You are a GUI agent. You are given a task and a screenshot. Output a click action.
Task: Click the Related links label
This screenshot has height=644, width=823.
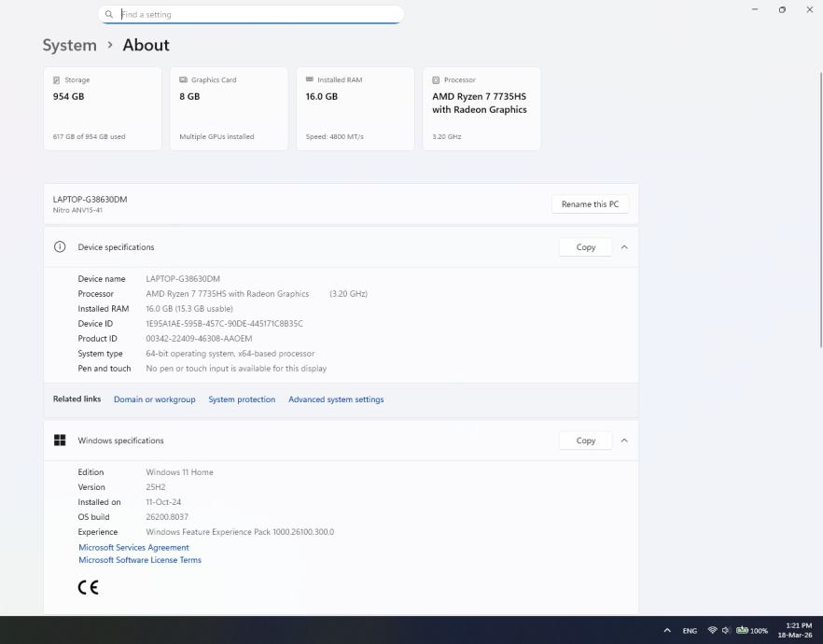pyautogui.click(x=77, y=399)
